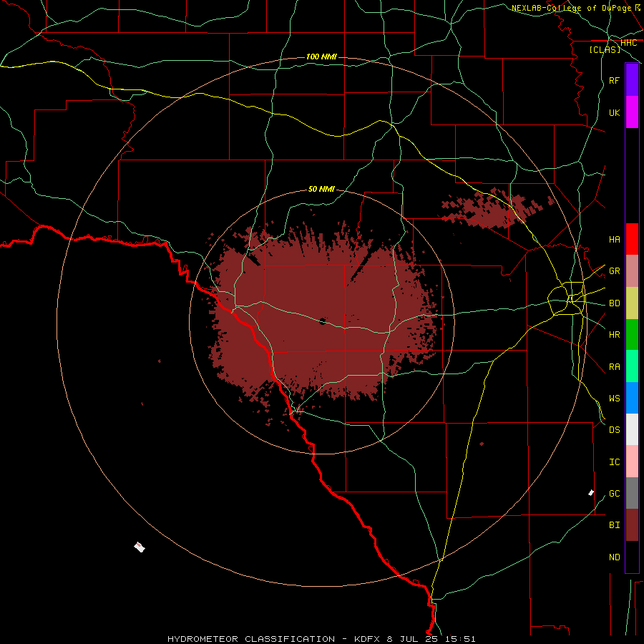
Task: Click the purple RF legend color swatch
Action: (632, 80)
